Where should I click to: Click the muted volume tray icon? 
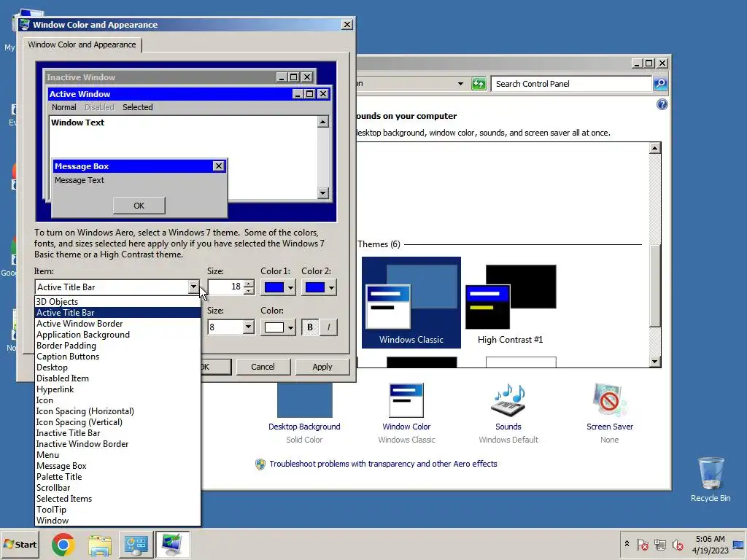[677, 545]
